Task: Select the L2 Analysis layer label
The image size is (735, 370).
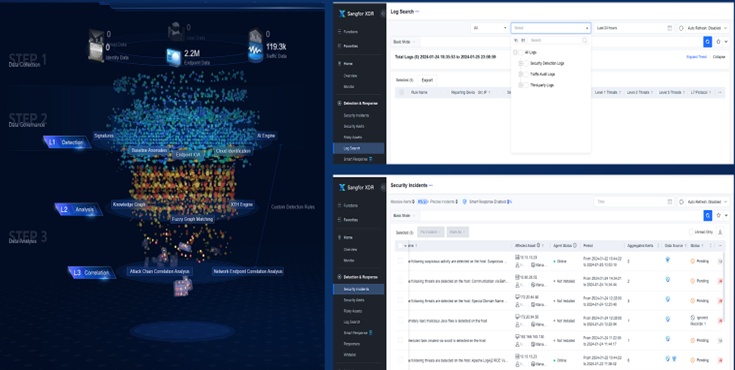Action: [x=79, y=210]
